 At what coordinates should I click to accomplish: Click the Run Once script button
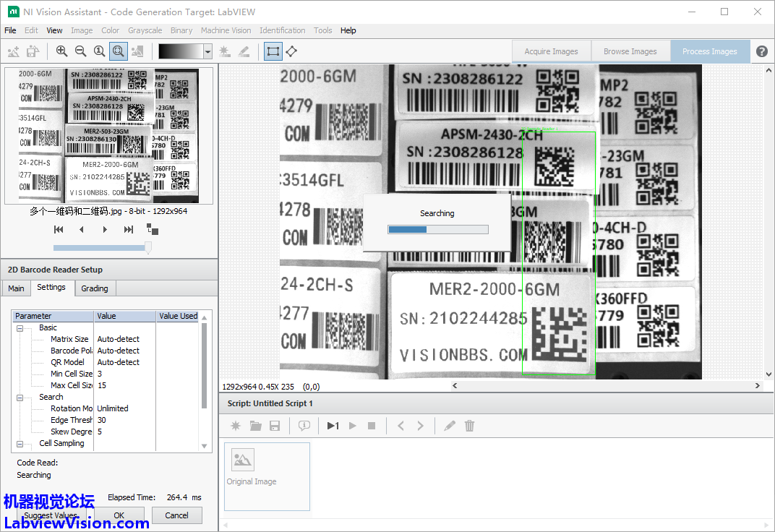(333, 426)
